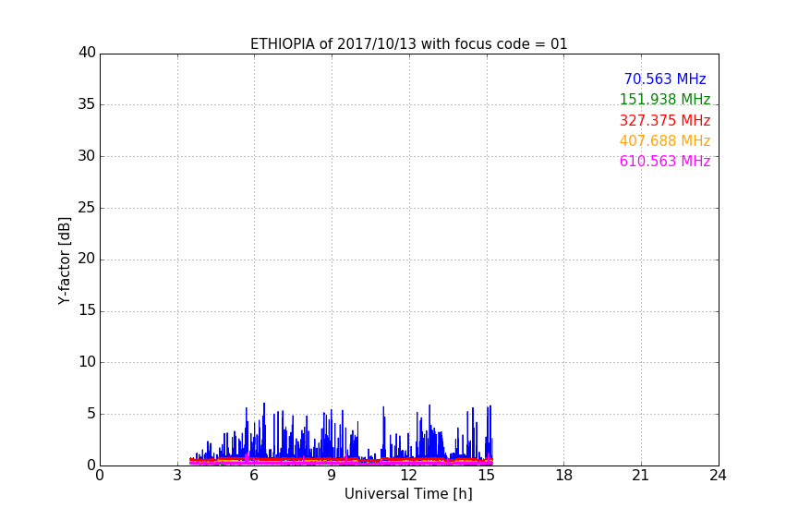Click the y-axis tick value 30
Screen dimensions: 798x532
pyautogui.click(x=87, y=156)
